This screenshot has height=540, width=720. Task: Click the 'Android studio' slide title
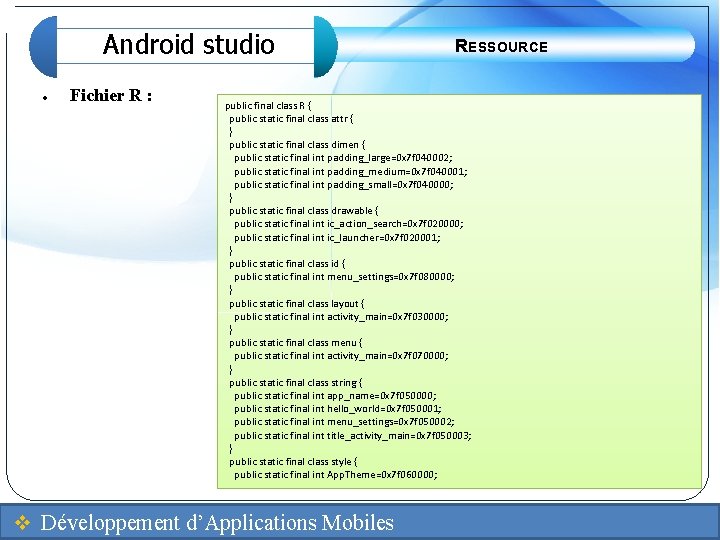coord(189,45)
